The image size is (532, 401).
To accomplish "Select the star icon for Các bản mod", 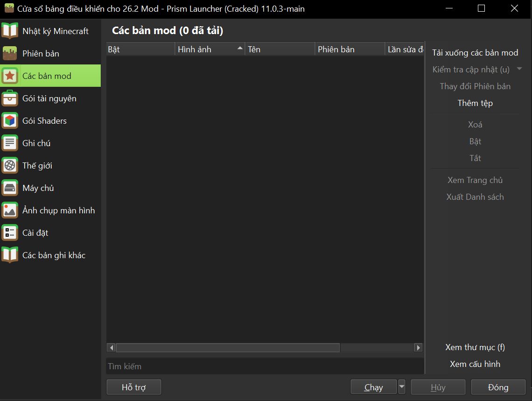I will pos(10,76).
